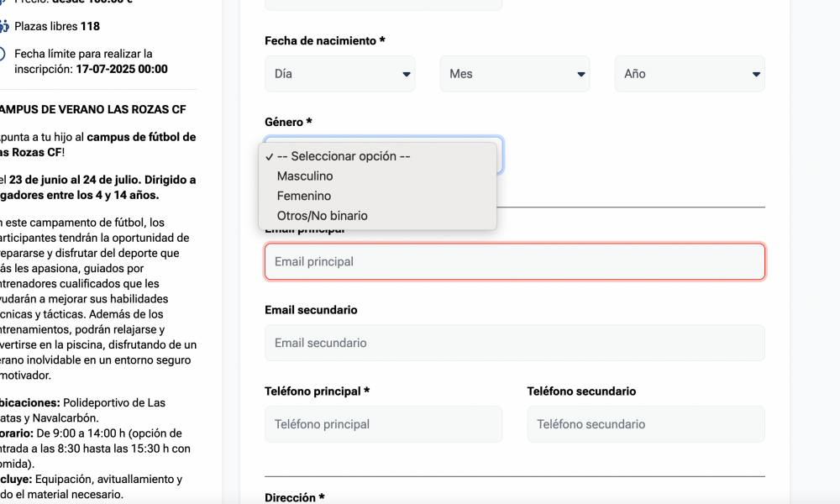The width and height of the screenshot is (840, 504).
Task: Click the Género field label
Action: pyautogui.click(x=287, y=122)
